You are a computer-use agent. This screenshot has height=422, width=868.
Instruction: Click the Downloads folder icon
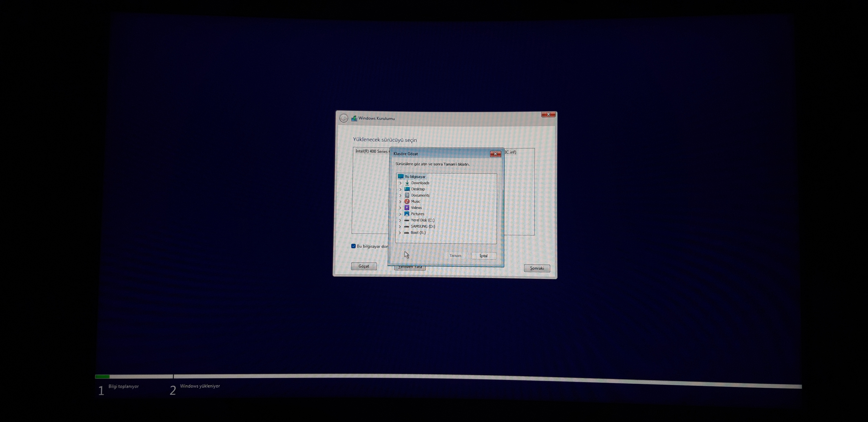pos(407,183)
